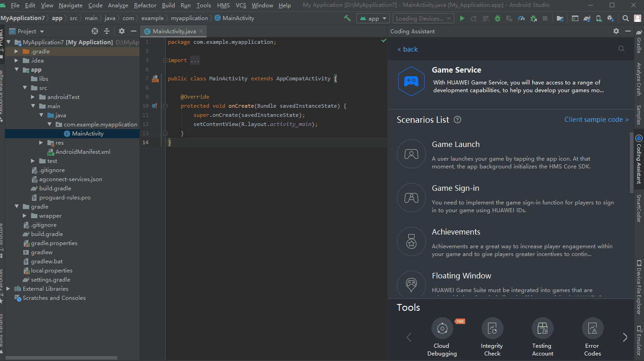Open the Project view selector dropdown

(x=27, y=31)
